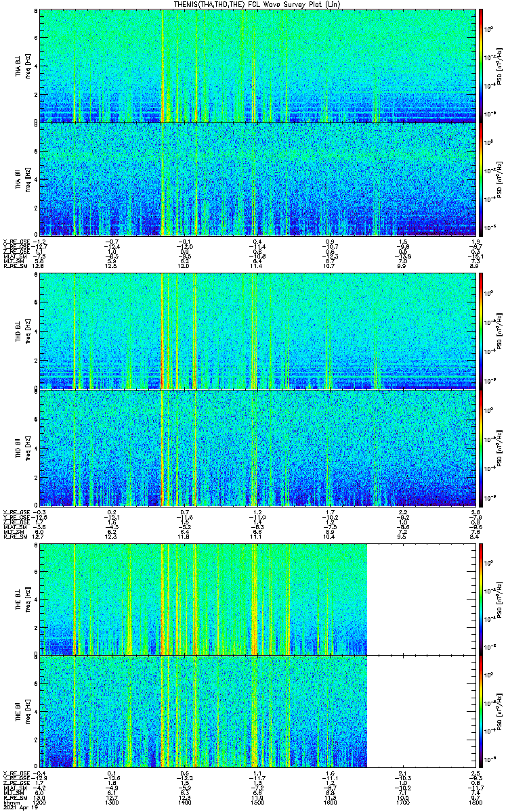Open the THD B-perpendicular spectrogram panel

(x=257, y=331)
